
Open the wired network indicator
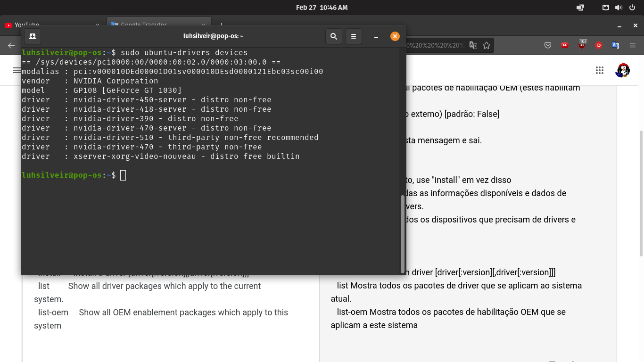click(606, 8)
